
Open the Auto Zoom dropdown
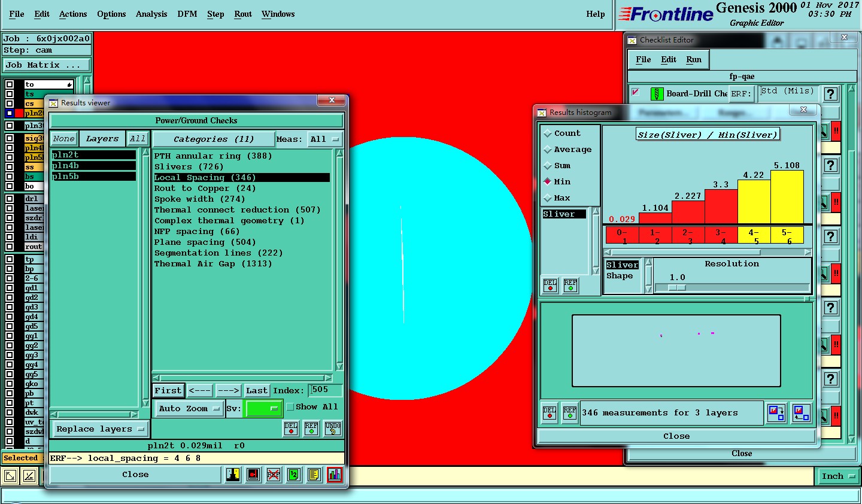click(189, 409)
